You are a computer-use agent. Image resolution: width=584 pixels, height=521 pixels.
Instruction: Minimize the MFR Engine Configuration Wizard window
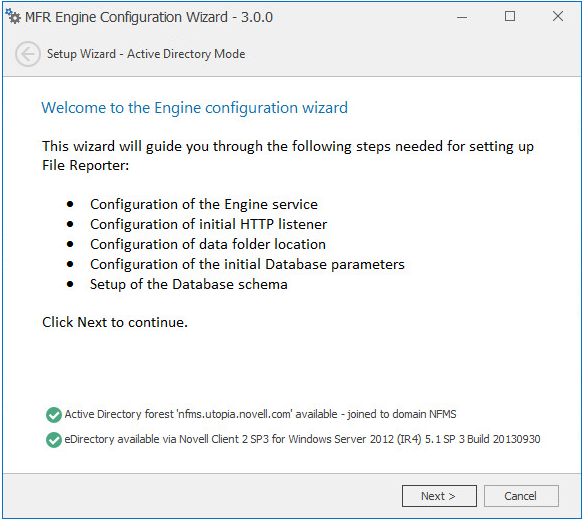[x=462, y=17]
